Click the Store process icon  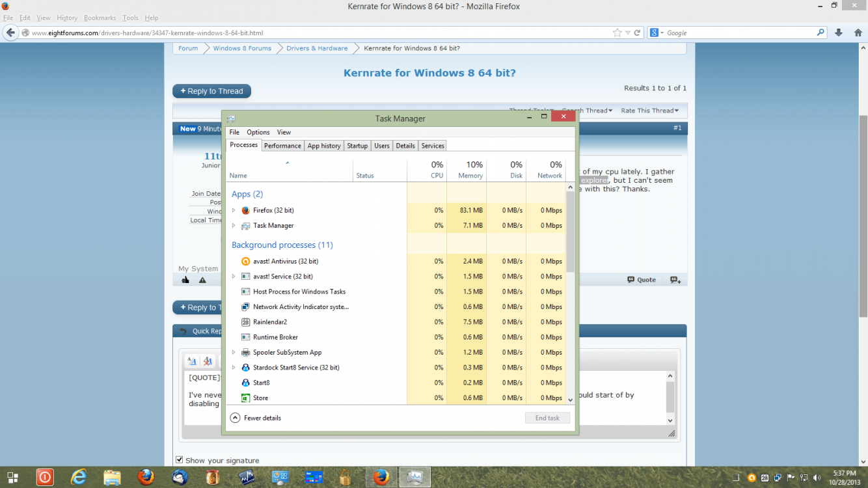click(245, 398)
